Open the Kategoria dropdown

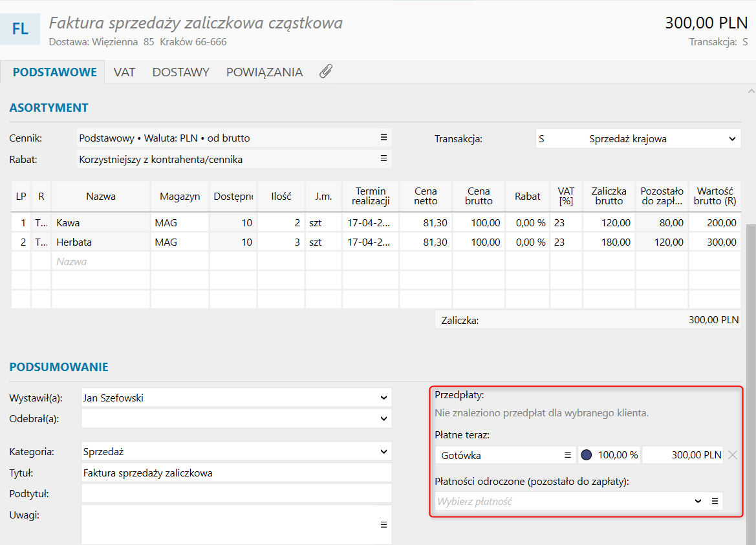tap(384, 452)
